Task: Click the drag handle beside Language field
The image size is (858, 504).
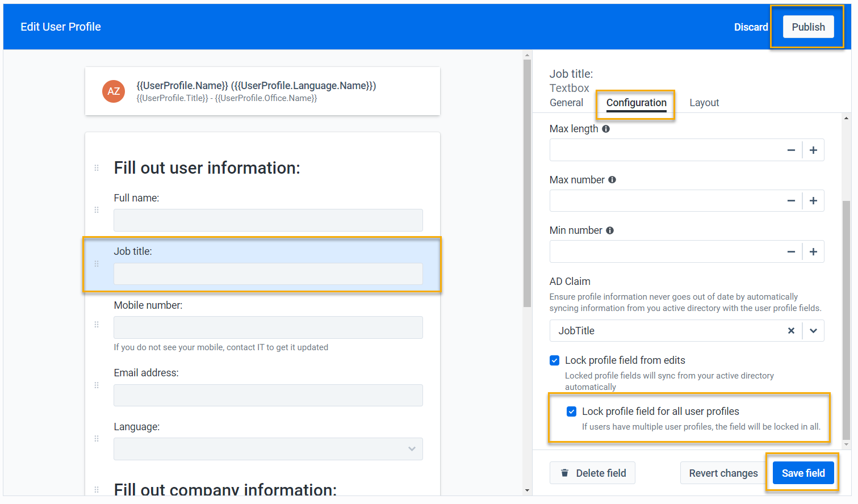Action: pyautogui.click(x=97, y=439)
